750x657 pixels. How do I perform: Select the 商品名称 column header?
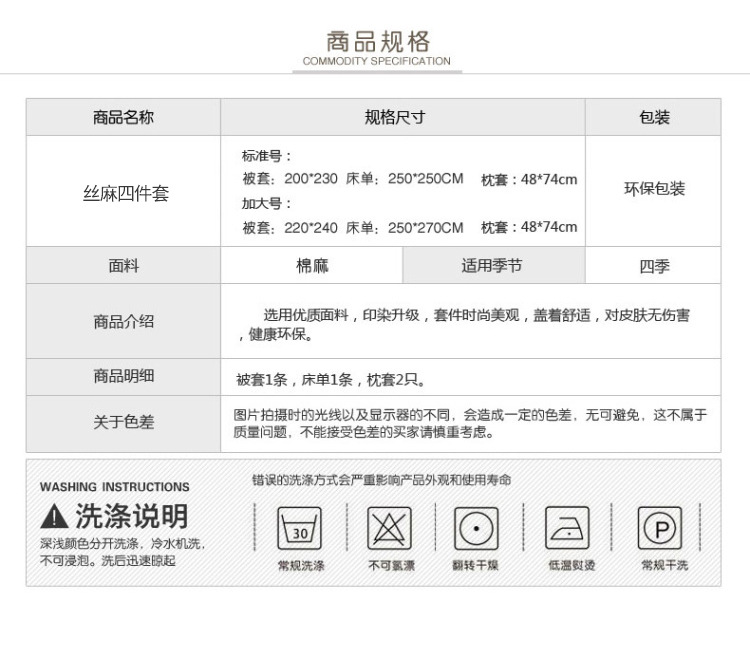pos(123,117)
